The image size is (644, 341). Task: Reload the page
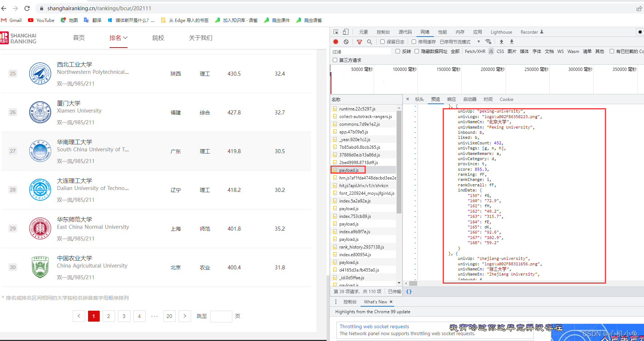click(27, 8)
